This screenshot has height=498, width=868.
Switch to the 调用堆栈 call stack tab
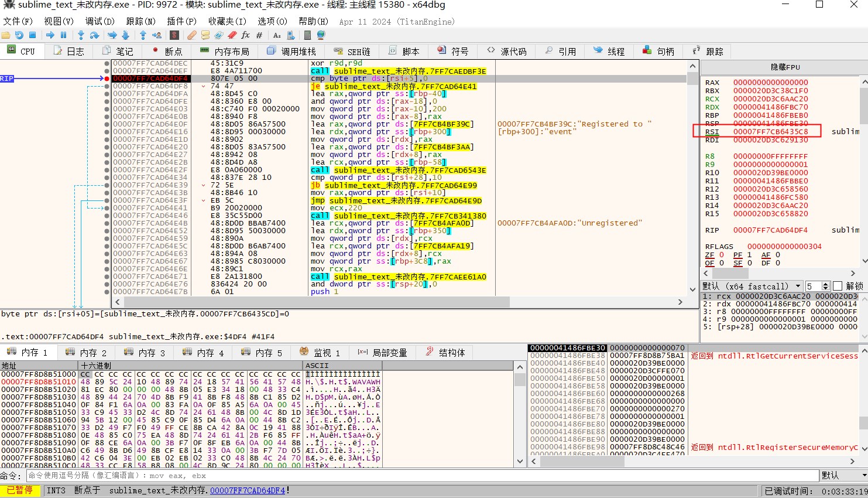291,51
